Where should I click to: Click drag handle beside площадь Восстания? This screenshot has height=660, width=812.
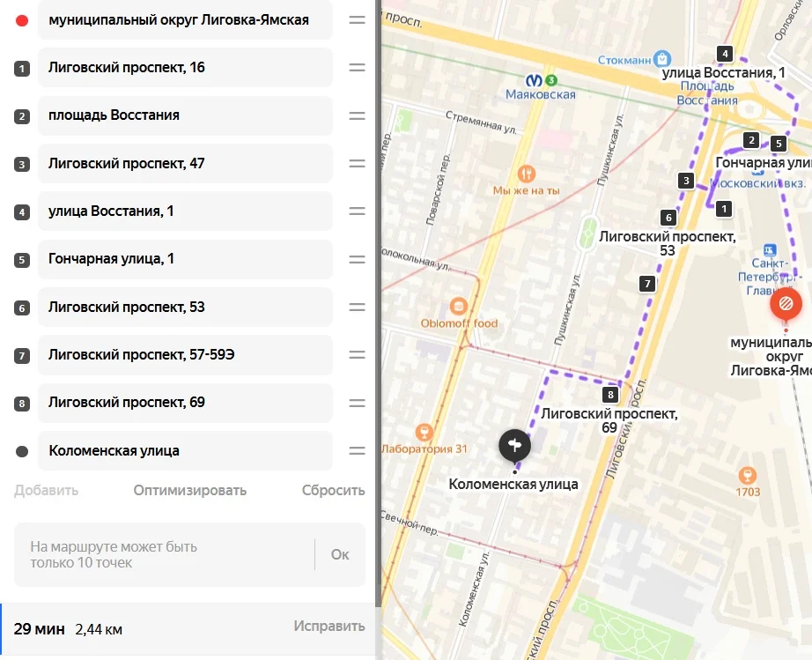tap(357, 115)
